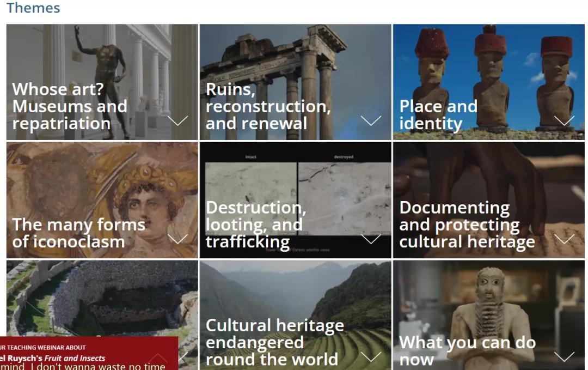Click the Themes section heading
588x370 pixels.
point(33,8)
